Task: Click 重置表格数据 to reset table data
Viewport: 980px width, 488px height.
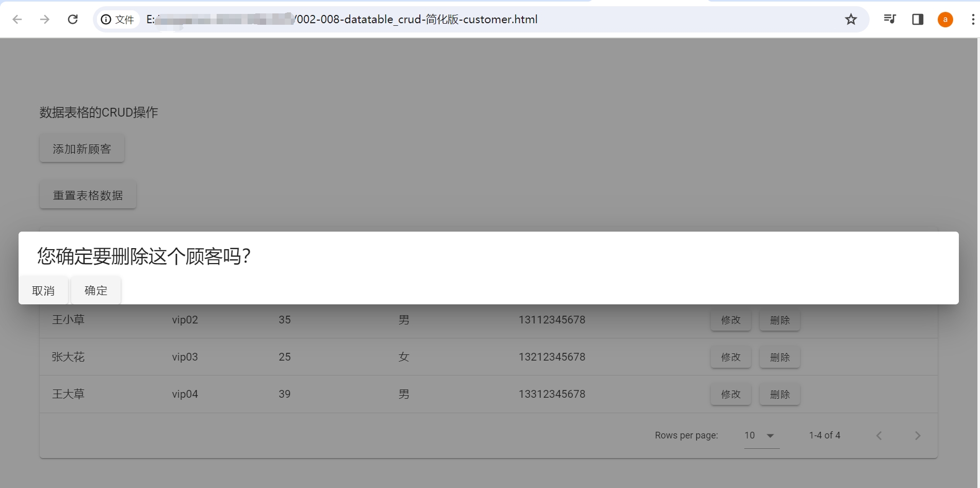Action: 87,194
